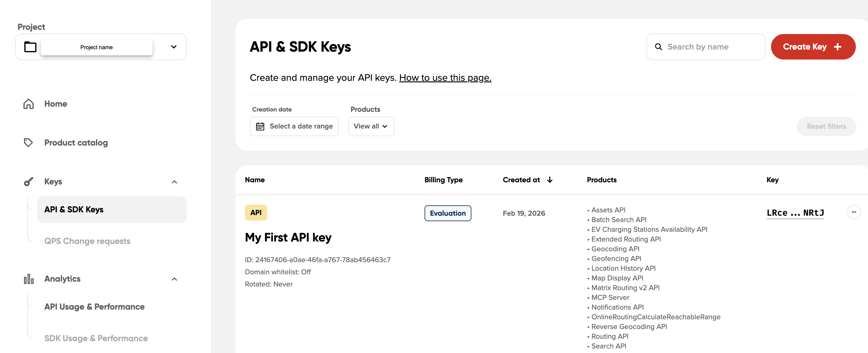Collapse the Analytics sidebar section
The height and width of the screenshot is (353, 868).
[174, 279]
